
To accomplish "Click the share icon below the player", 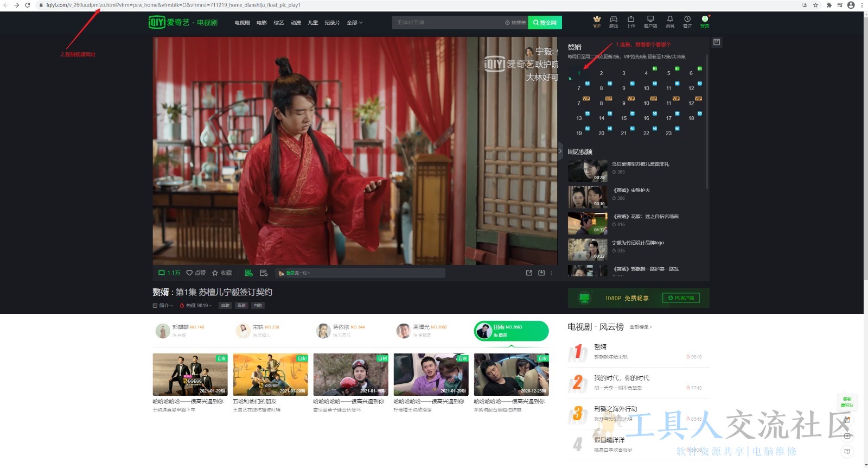I will coord(529,273).
